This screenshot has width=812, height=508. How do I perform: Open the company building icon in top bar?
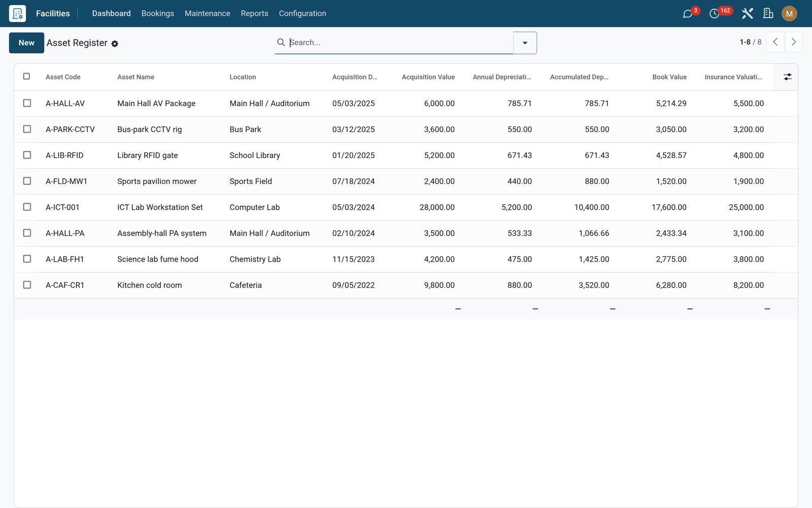[x=768, y=14]
